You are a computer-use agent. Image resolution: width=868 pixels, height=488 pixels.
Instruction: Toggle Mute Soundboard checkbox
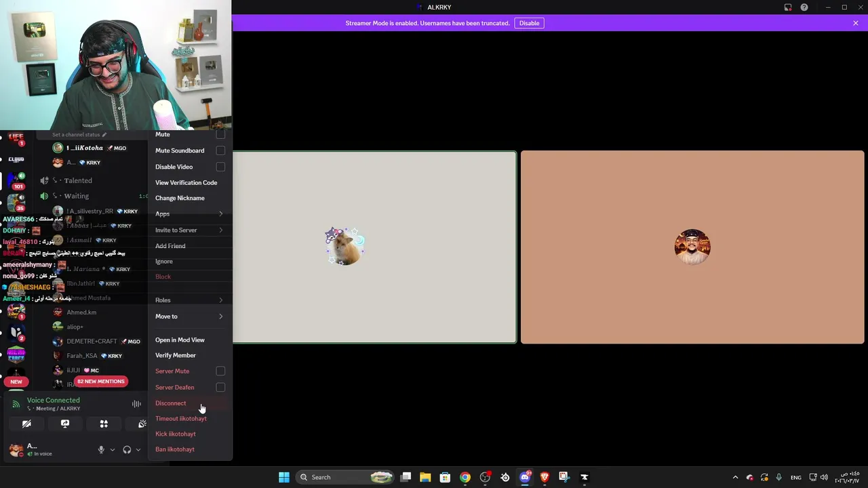coord(220,150)
